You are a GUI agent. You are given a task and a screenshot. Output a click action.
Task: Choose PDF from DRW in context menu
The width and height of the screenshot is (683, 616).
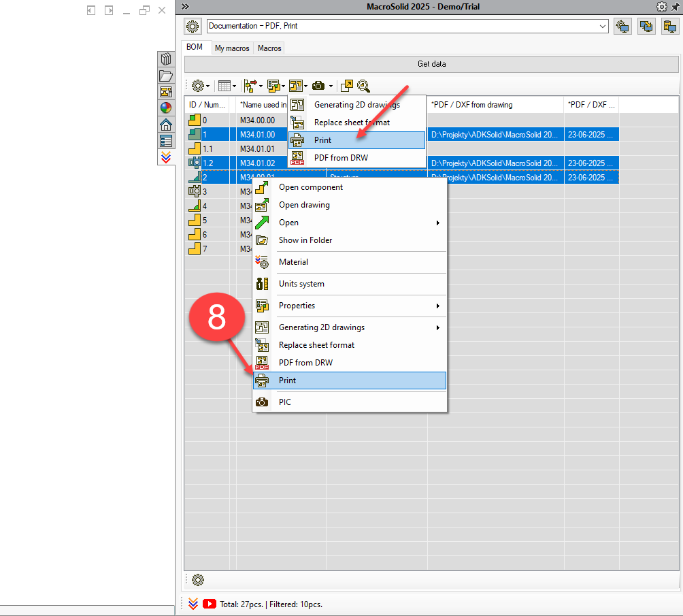350,363
